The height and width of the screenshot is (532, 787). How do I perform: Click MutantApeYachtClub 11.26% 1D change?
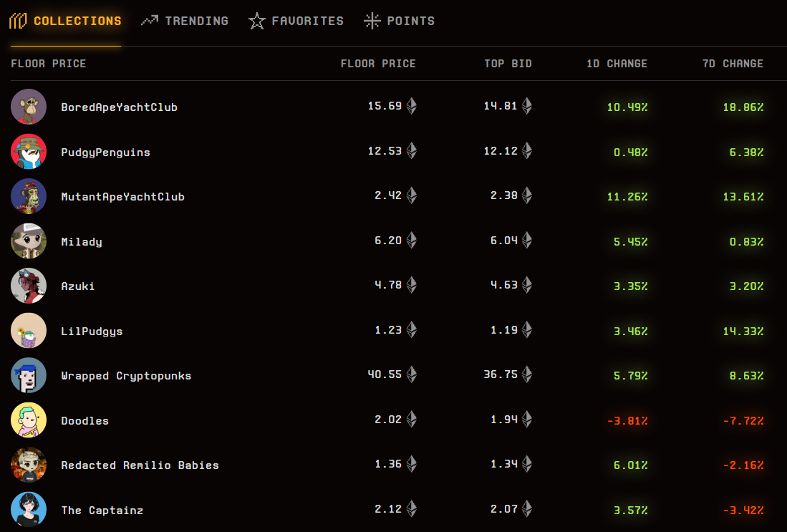[627, 197]
